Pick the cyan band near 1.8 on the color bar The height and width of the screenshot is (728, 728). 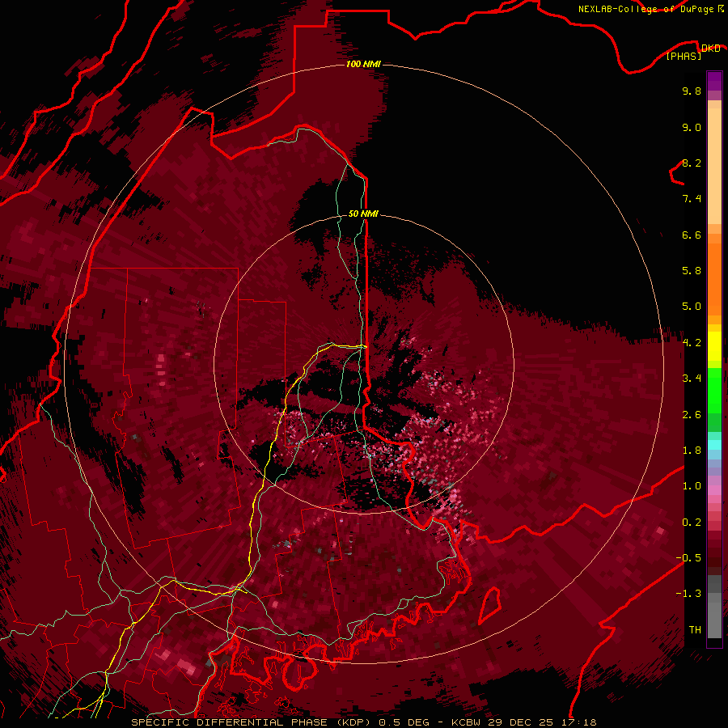(714, 445)
